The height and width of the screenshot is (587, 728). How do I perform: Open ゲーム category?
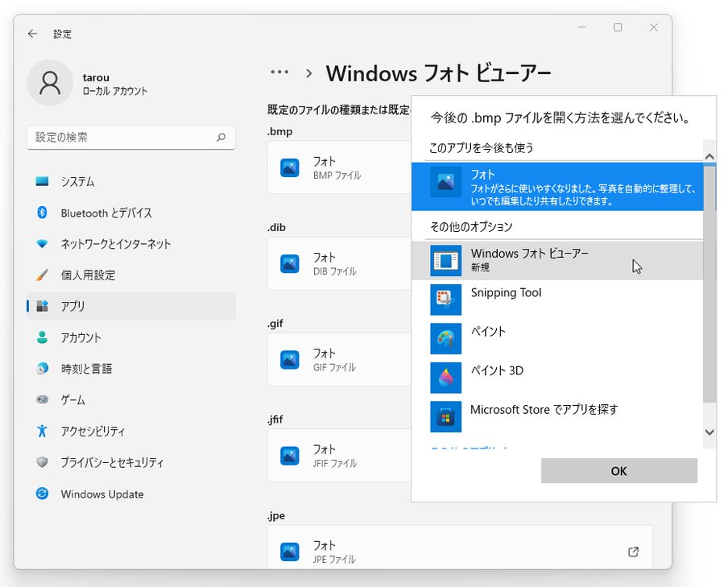[131, 400]
